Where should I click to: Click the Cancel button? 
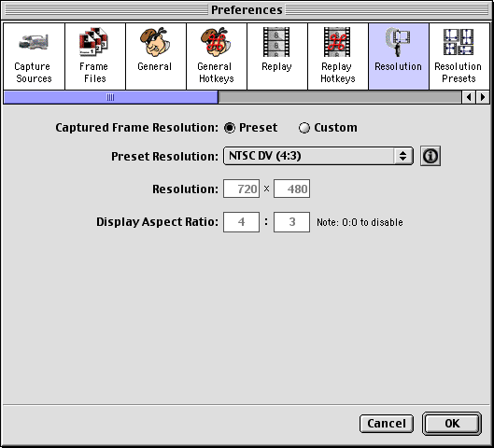pyautogui.click(x=387, y=424)
